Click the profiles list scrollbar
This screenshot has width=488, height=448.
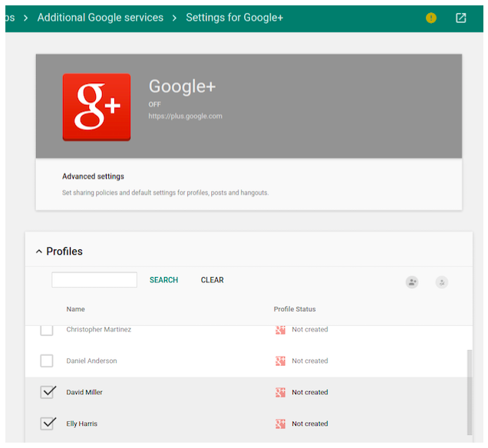(470, 392)
